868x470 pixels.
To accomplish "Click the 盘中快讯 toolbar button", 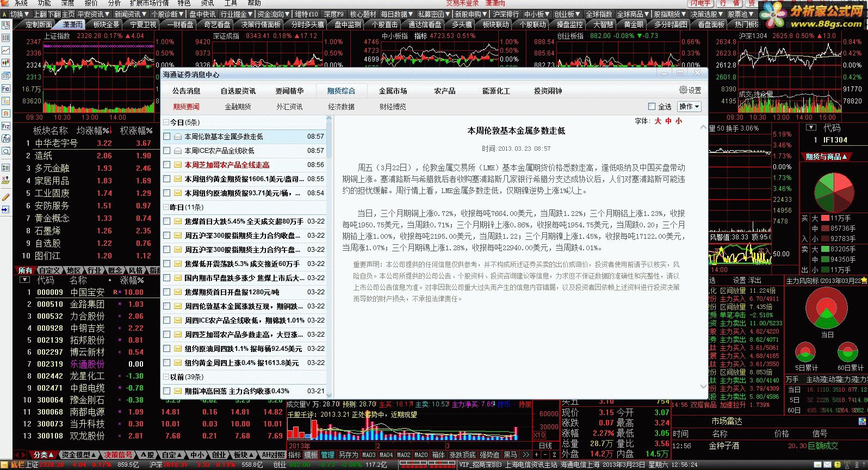I will tap(203, 14).
